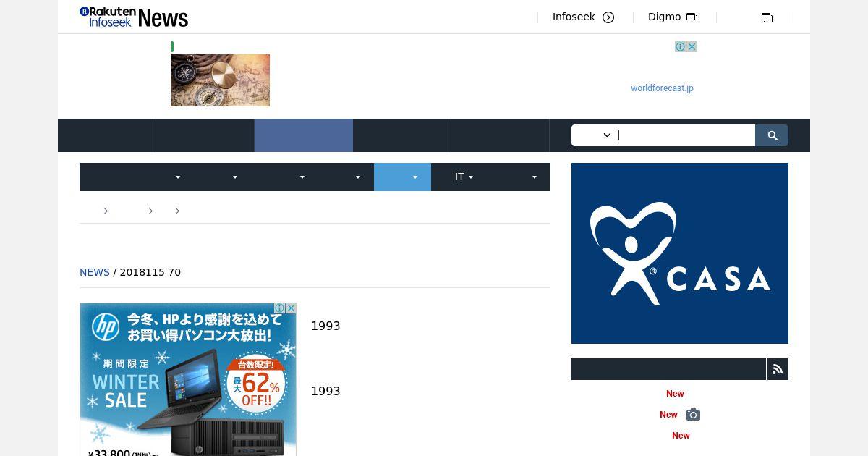Click the info icon on the top banner ad

point(680,46)
